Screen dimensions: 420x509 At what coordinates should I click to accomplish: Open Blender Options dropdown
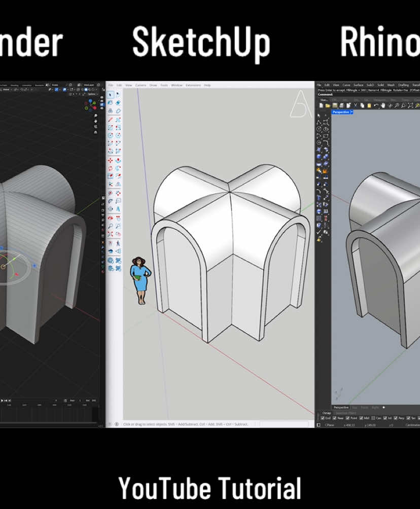tap(93, 94)
